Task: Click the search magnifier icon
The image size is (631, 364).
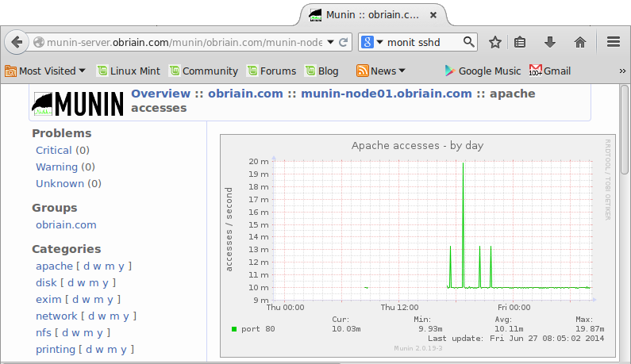Action: pos(468,42)
